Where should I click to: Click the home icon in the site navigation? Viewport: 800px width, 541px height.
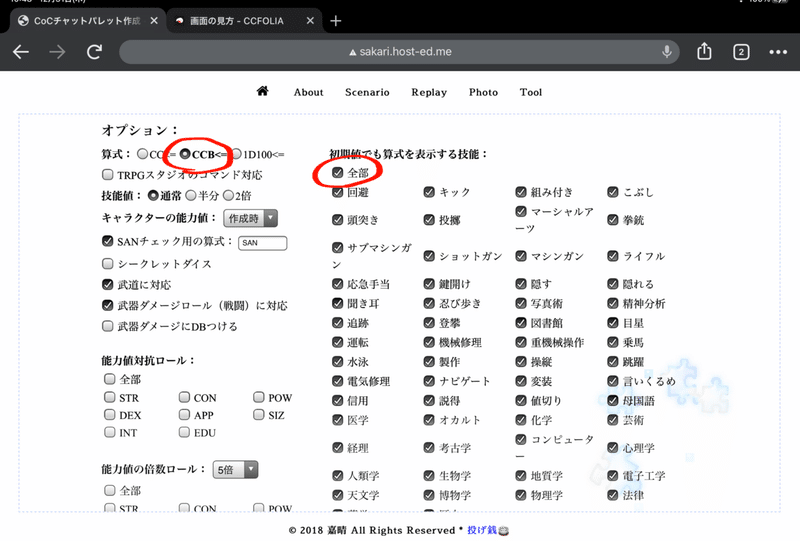(x=262, y=91)
